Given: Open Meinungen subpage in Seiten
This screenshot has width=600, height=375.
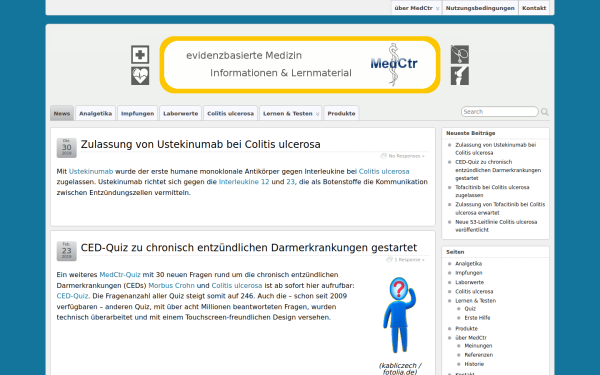Looking at the screenshot, I should [x=478, y=346].
